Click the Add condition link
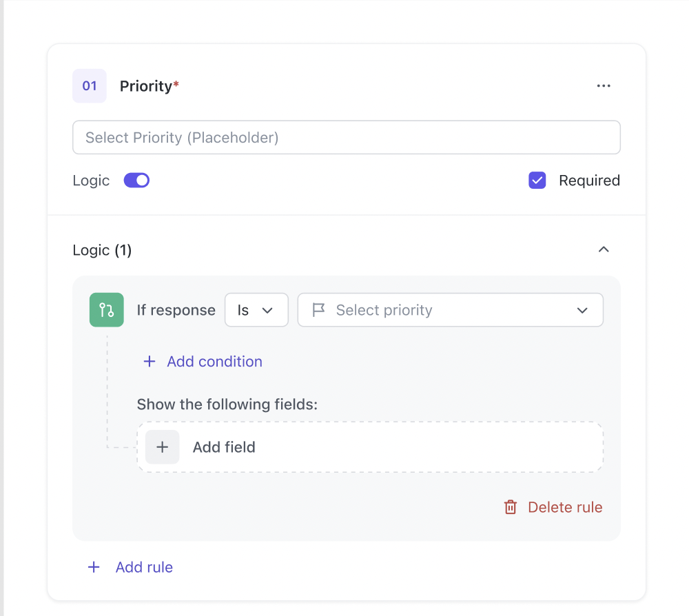Viewport: 689px width, 616px height. click(214, 362)
